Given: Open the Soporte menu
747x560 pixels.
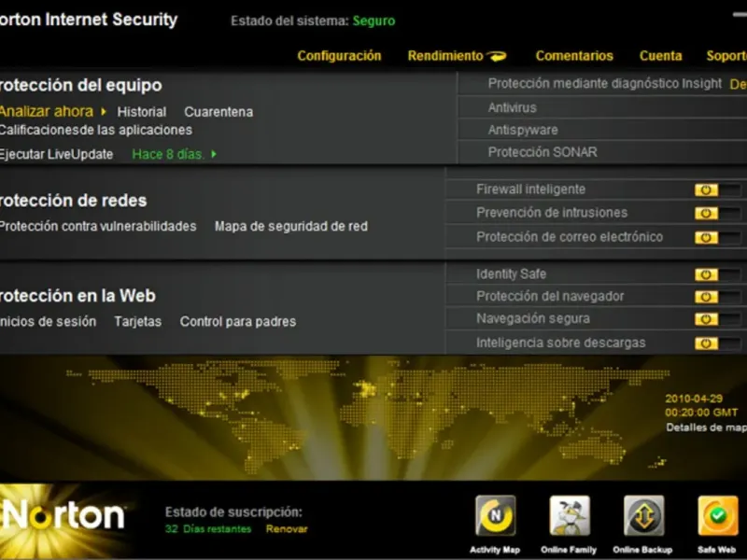Looking at the screenshot, I should pyautogui.click(x=726, y=56).
